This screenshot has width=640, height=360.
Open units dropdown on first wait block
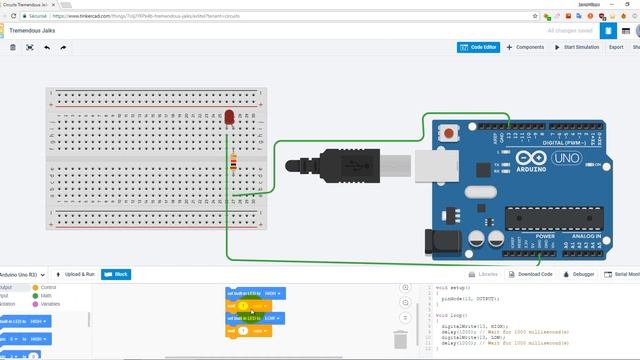pos(260,306)
